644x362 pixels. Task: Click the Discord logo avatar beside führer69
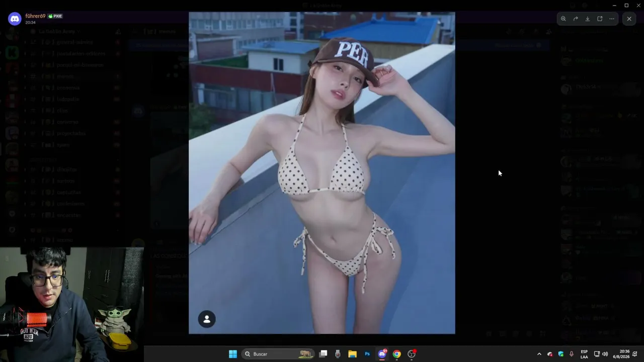(15, 19)
